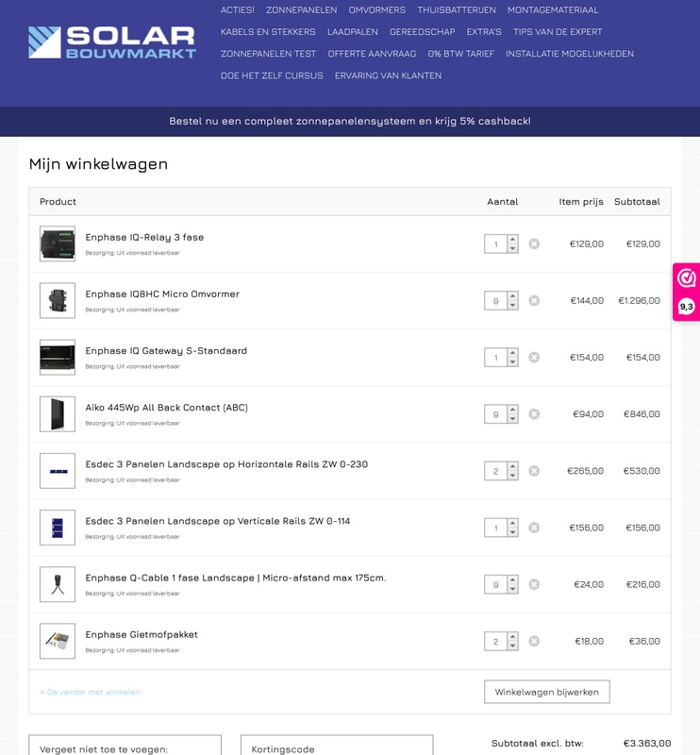Remove Enphase IQ8HC Micro Omvormer item

(x=534, y=300)
